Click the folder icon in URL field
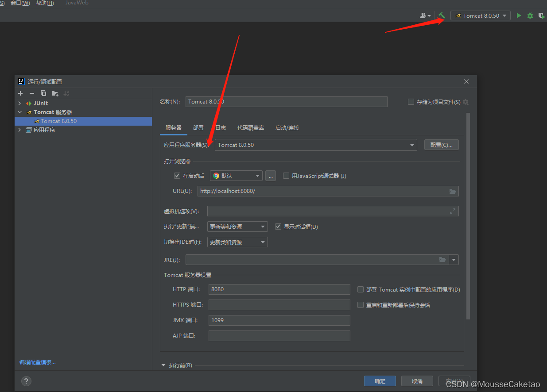This screenshot has width=547, height=392. pos(452,191)
